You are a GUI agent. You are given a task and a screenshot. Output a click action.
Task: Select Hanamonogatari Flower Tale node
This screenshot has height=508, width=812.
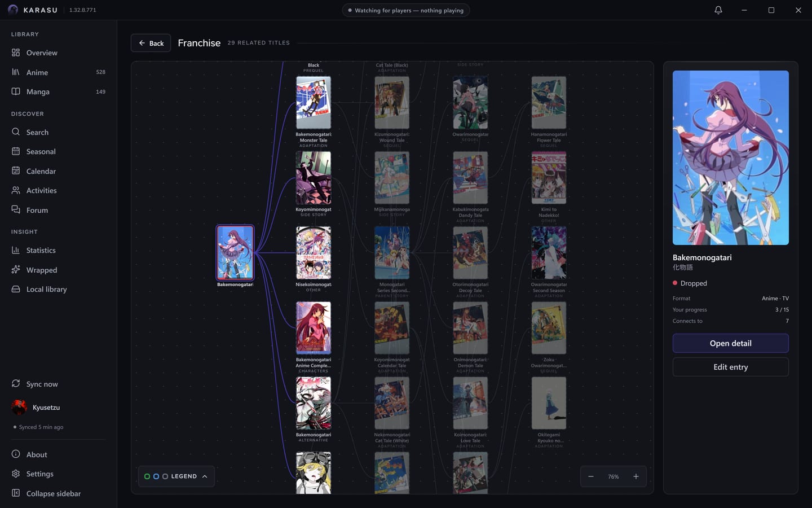[x=549, y=103]
